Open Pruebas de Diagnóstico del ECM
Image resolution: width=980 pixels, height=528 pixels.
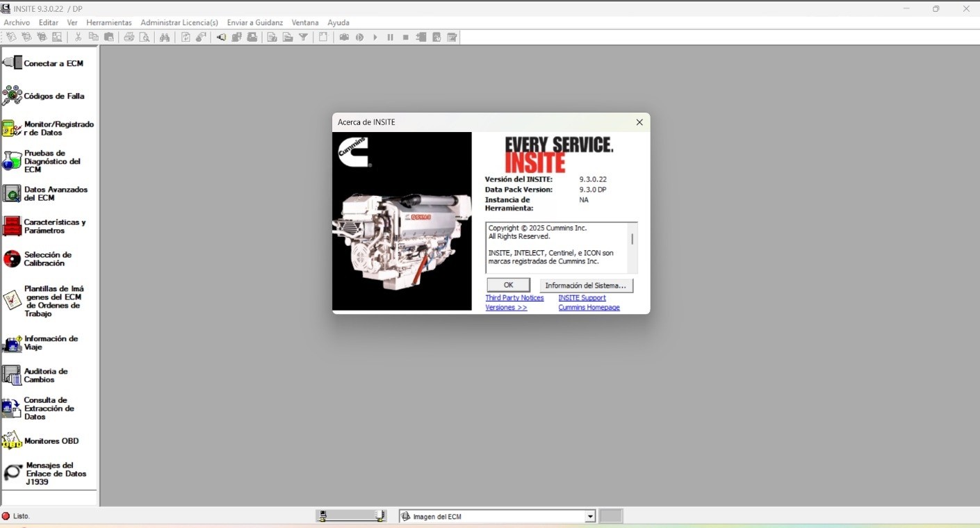coord(42,161)
